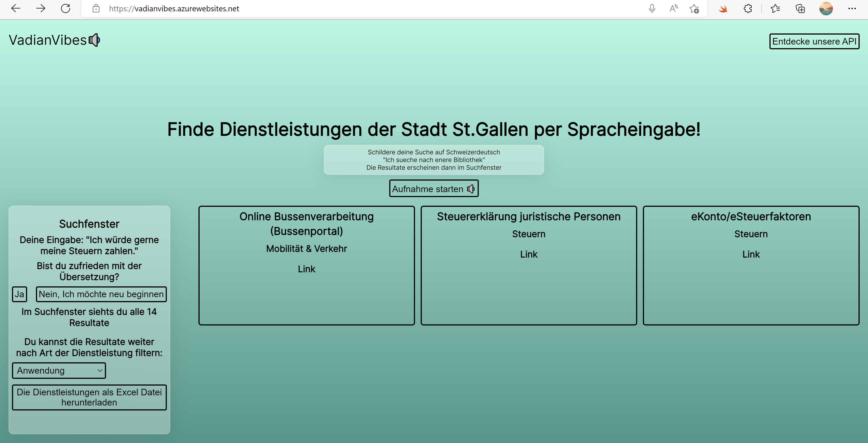Open the Entdecke unsere API button
Image resolution: width=868 pixels, height=443 pixels.
point(814,41)
